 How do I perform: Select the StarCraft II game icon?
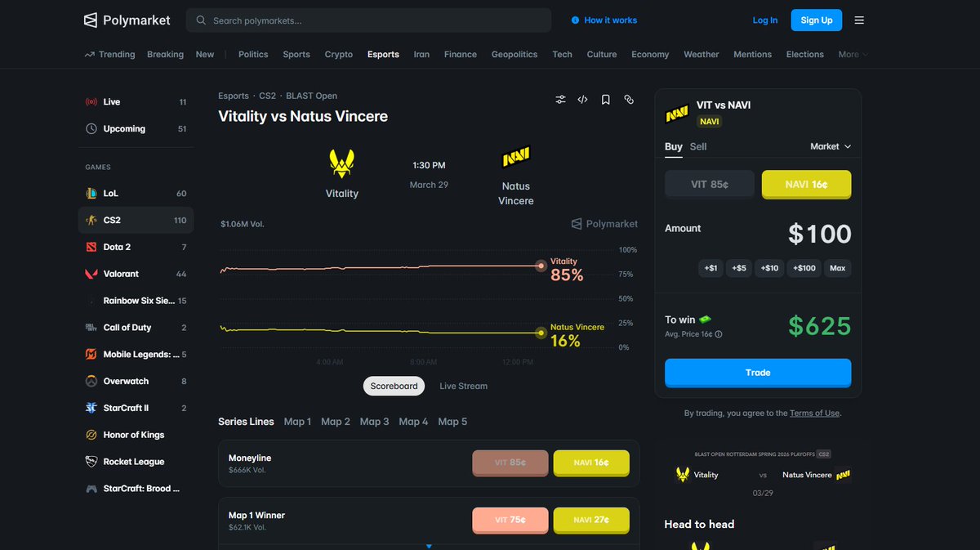91,408
